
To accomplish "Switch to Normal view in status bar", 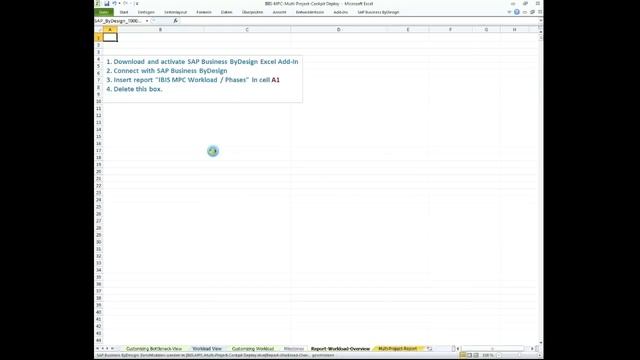I will click(x=462, y=355).
